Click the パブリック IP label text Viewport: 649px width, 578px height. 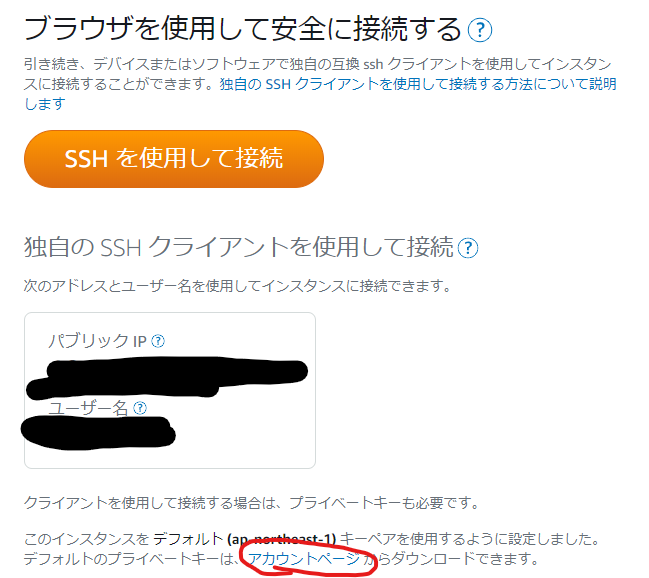click(x=97, y=341)
